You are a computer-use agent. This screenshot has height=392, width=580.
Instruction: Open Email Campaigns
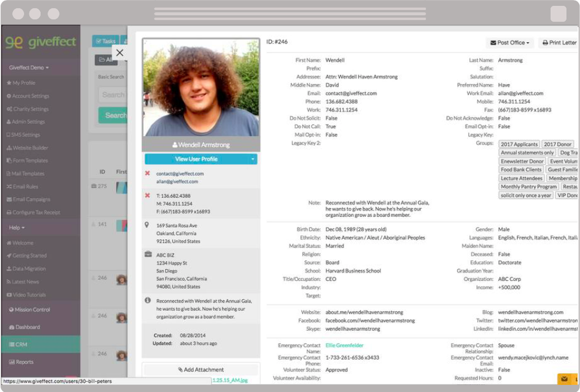pyautogui.click(x=28, y=199)
